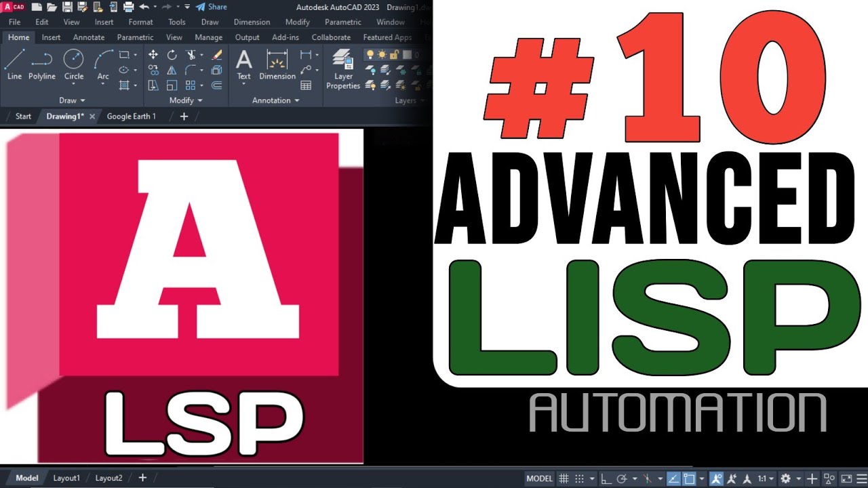Screen dimensions: 868x488
Task: Open Layer Properties manager
Action: 343,68
